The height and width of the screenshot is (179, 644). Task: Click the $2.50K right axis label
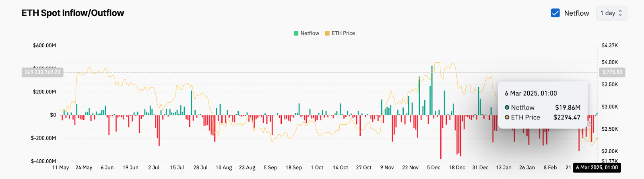pos(610,129)
